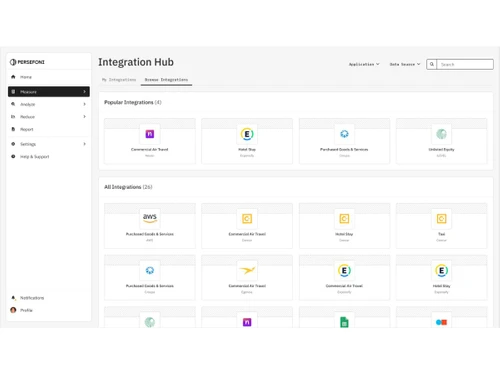Click the green globe logo in the bottom row

[x=150, y=322]
